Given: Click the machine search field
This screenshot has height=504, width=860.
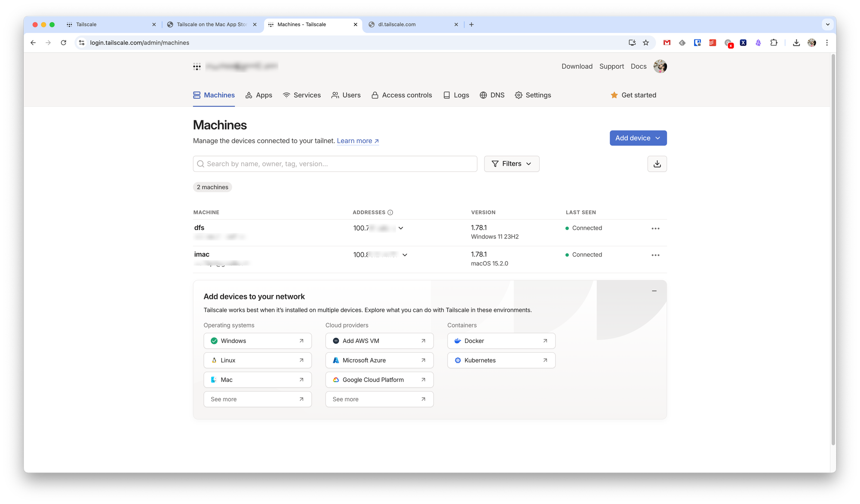Looking at the screenshot, I should click(x=335, y=164).
